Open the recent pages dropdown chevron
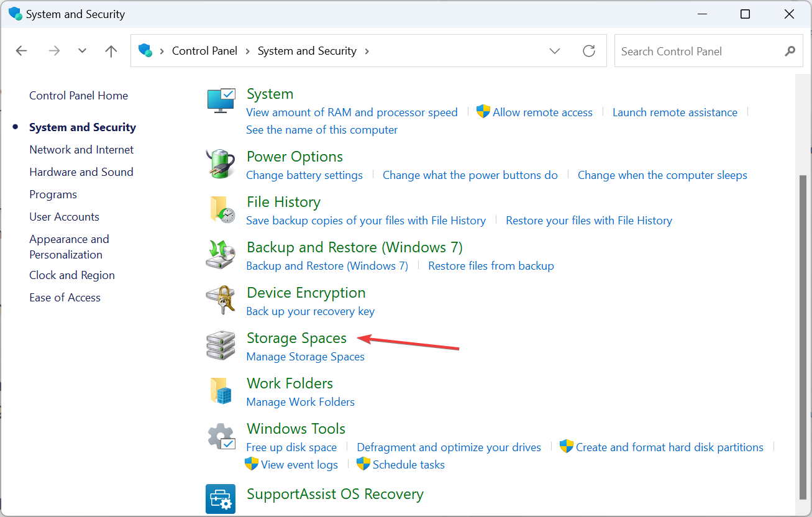The height and width of the screenshot is (517, 812). pyautogui.click(x=81, y=51)
